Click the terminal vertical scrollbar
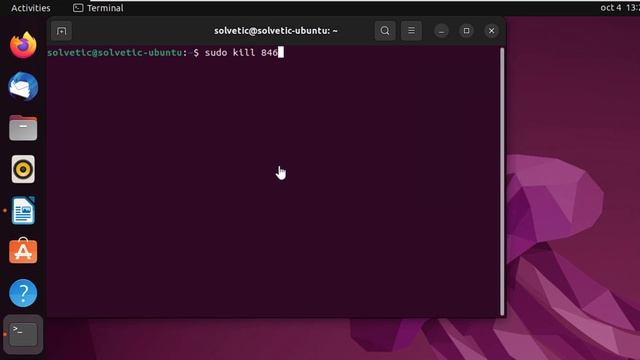The height and width of the screenshot is (360, 640). click(502, 182)
